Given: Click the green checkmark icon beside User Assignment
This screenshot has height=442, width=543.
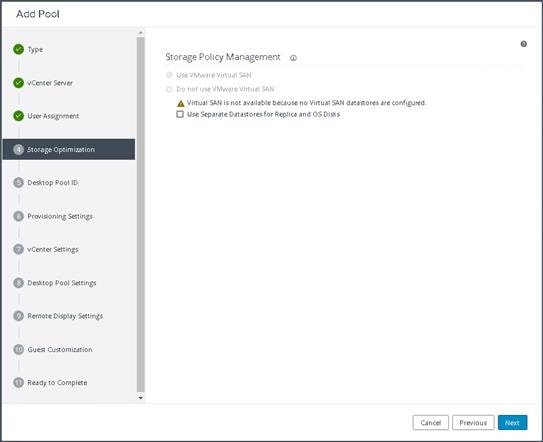Looking at the screenshot, I should pyautogui.click(x=18, y=116).
